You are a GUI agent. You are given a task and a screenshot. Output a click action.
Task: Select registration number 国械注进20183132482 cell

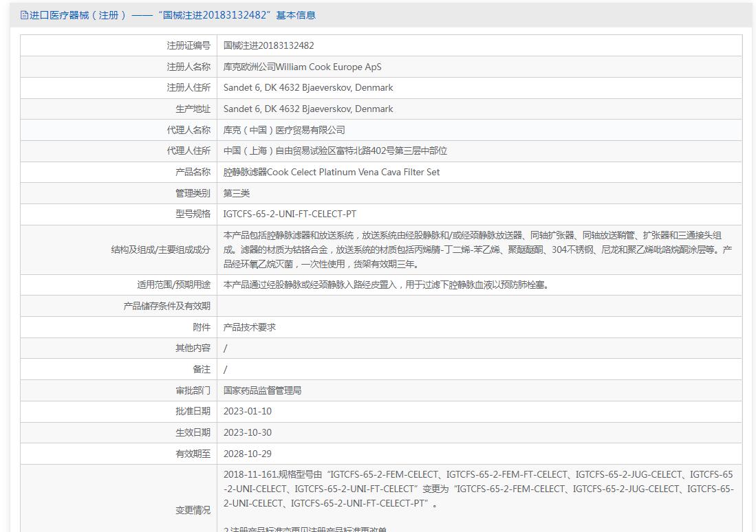pyautogui.click(x=268, y=46)
